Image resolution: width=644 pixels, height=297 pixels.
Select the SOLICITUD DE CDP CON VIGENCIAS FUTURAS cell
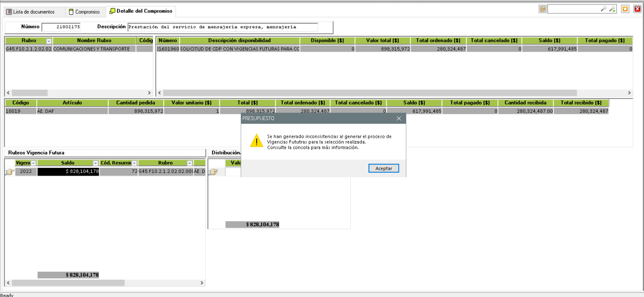[239, 49]
